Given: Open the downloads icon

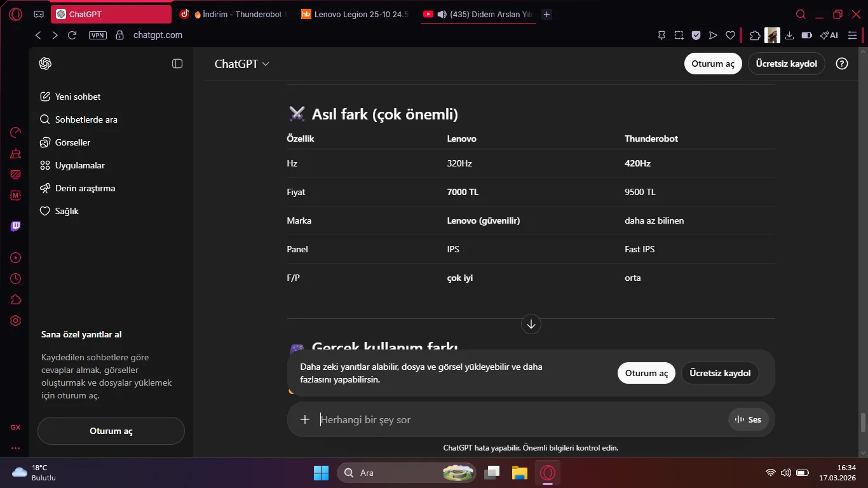Looking at the screenshot, I should [x=790, y=36].
